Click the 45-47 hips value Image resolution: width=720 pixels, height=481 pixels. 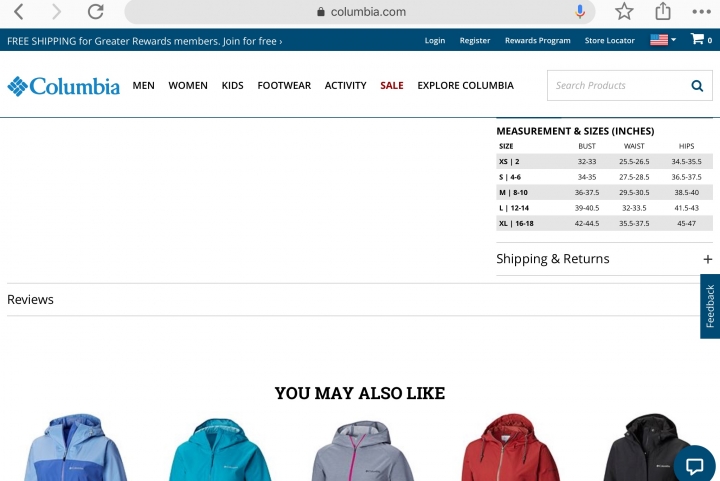[x=686, y=224]
